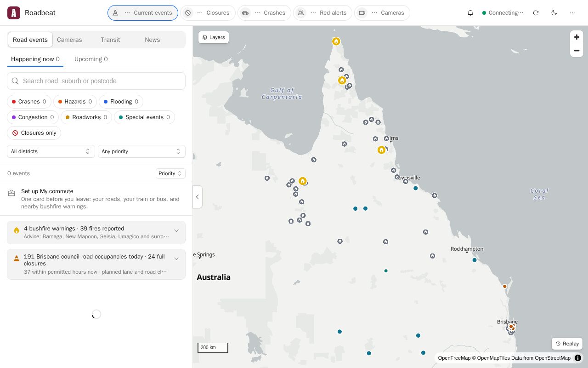
Task: Show the Upcoming events tab
Action: pyautogui.click(x=91, y=59)
